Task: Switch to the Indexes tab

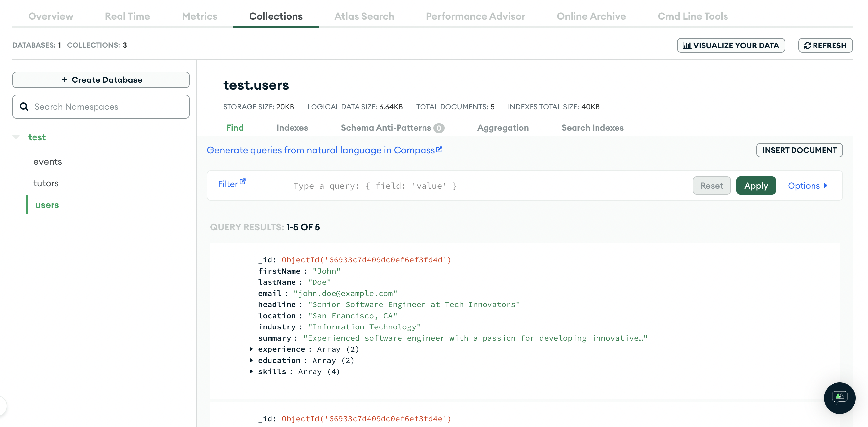Action: pos(292,128)
